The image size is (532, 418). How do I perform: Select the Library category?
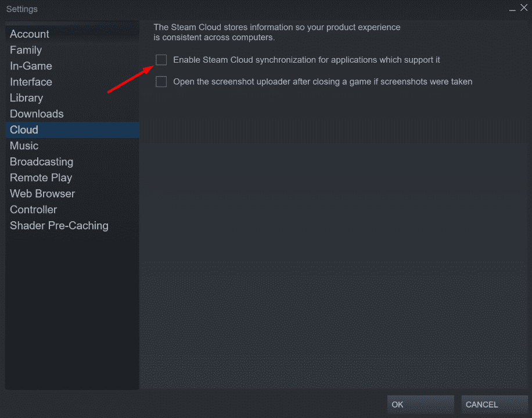pos(26,98)
